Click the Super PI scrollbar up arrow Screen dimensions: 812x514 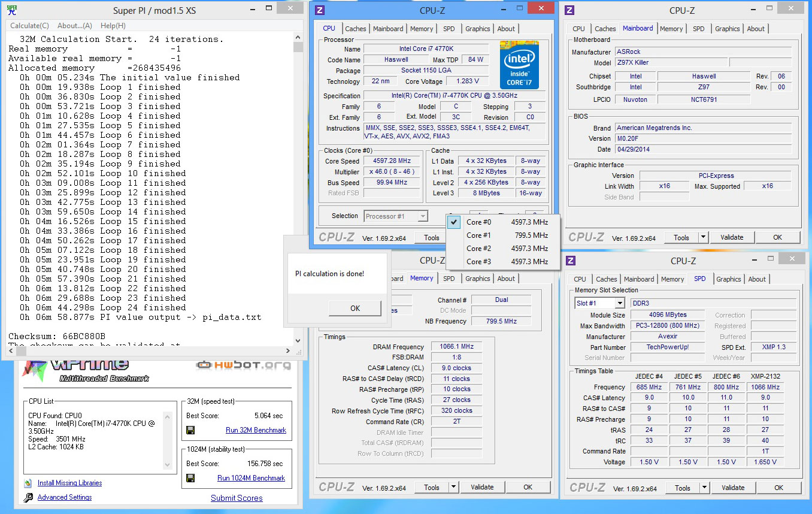click(298, 38)
